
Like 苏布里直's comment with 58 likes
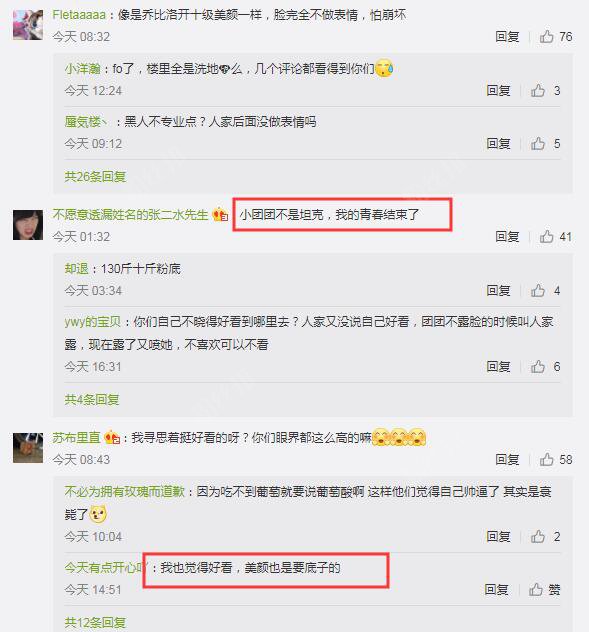click(x=556, y=459)
